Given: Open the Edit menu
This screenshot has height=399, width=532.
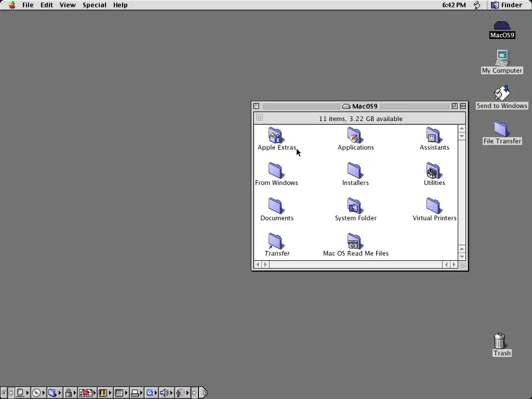Looking at the screenshot, I should [x=47, y=5].
